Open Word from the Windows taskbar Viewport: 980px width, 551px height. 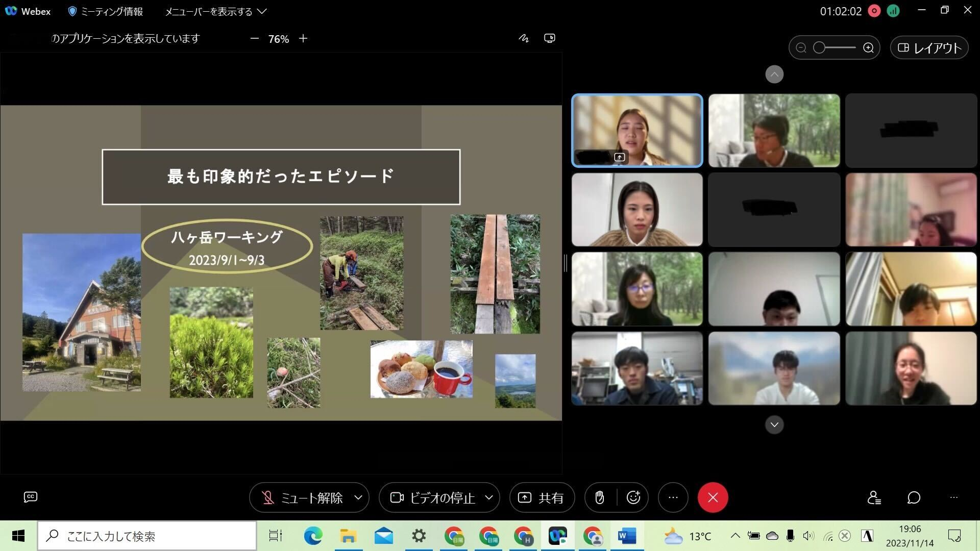tap(626, 536)
